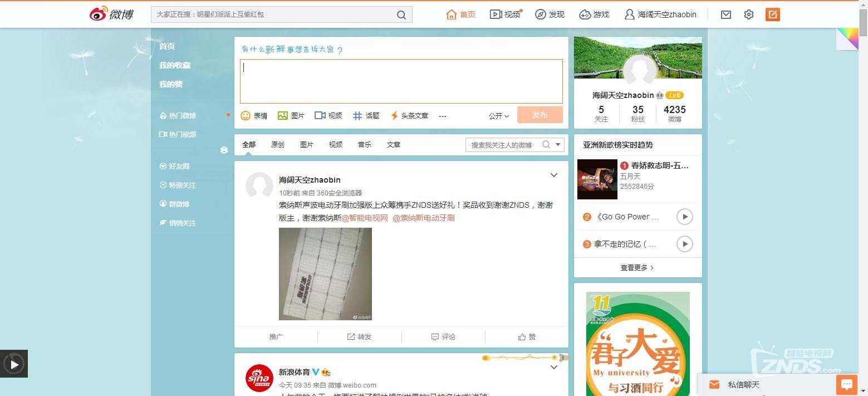This screenshot has width=868, height=396.
Task: Open the messages envelope icon in the top bar
Action: [x=726, y=14]
